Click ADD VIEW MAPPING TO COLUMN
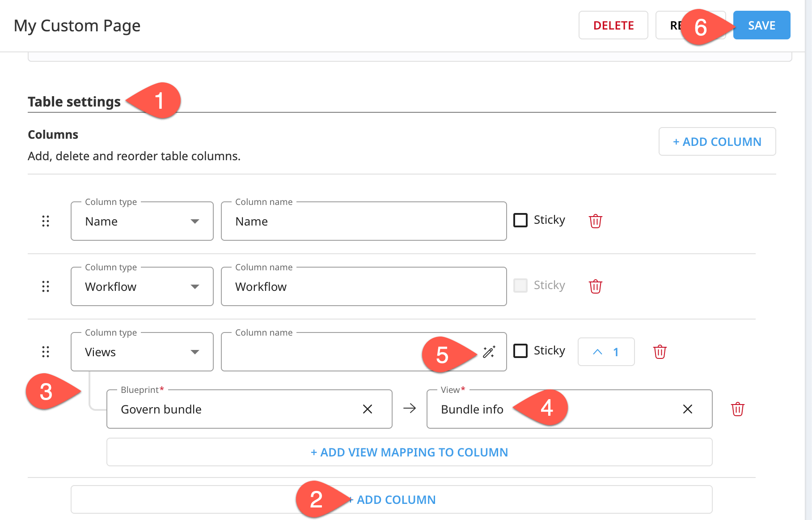 (409, 452)
